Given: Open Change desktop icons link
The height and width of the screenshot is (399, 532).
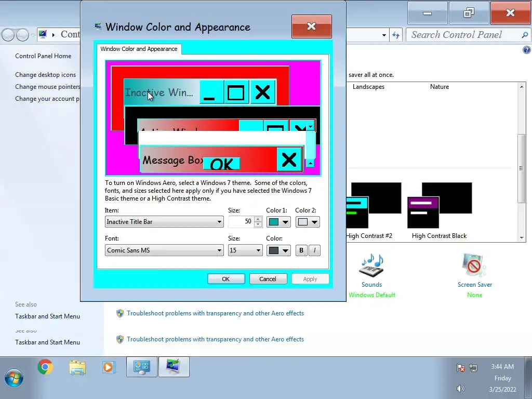Looking at the screenshot, I should (46, 75).
